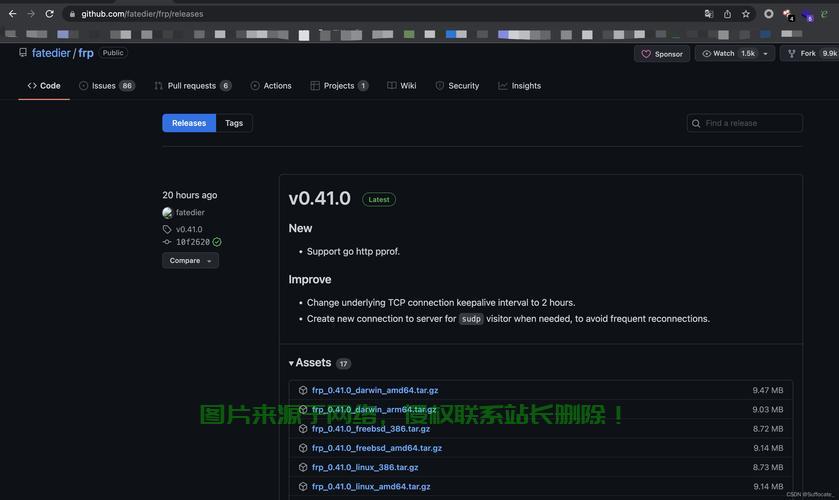Reload the GitHub releases page
Viewport: 839px width, 500px height.
coord(49,14)
